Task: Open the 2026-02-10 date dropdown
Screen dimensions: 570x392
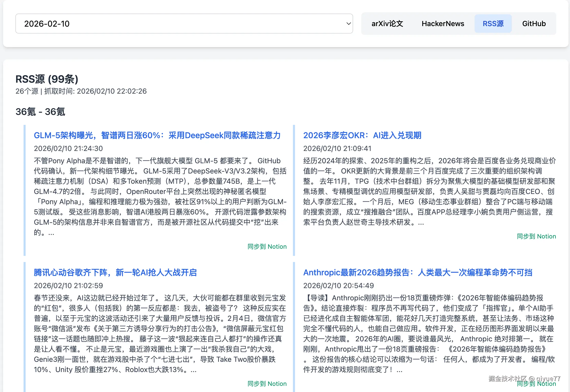Action: pos(184,24)
